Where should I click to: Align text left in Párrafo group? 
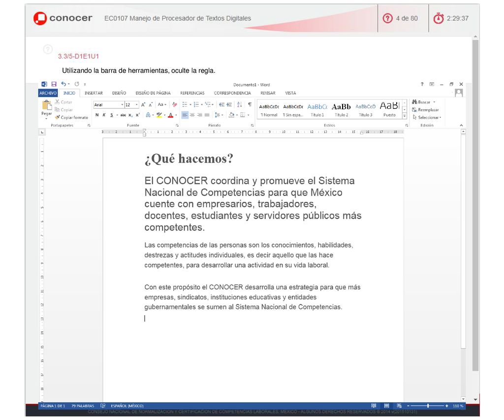point(185,115)
